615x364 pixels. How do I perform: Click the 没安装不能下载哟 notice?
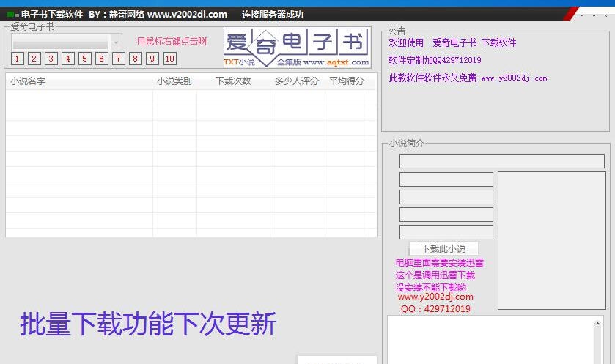[x=431, y=288]
